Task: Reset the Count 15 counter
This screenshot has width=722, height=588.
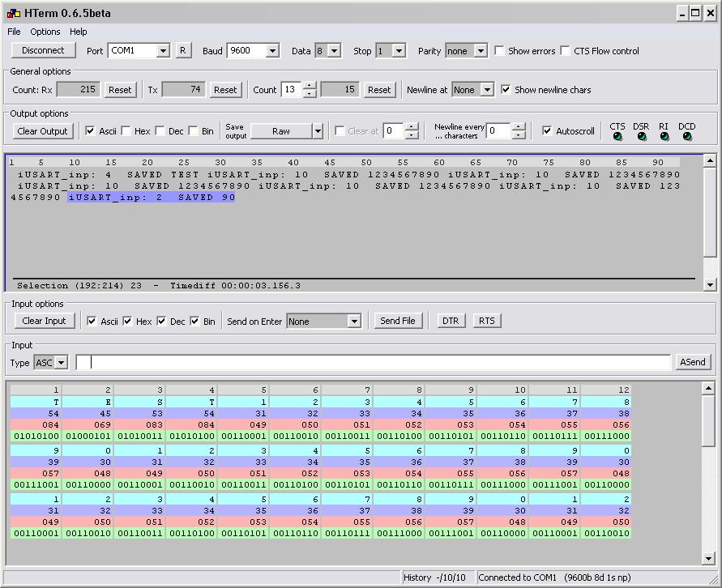Action: [x=379, y=90]
